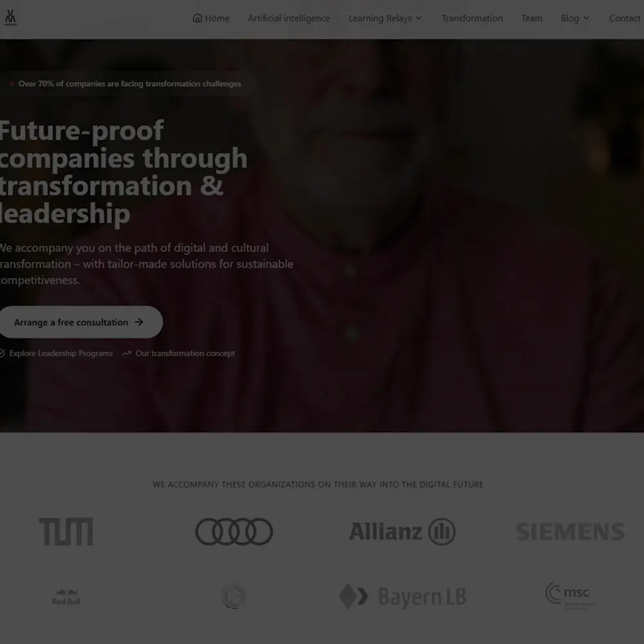Open the Learning Relays menu item
The image size is (644, 644).
(380, 18)
